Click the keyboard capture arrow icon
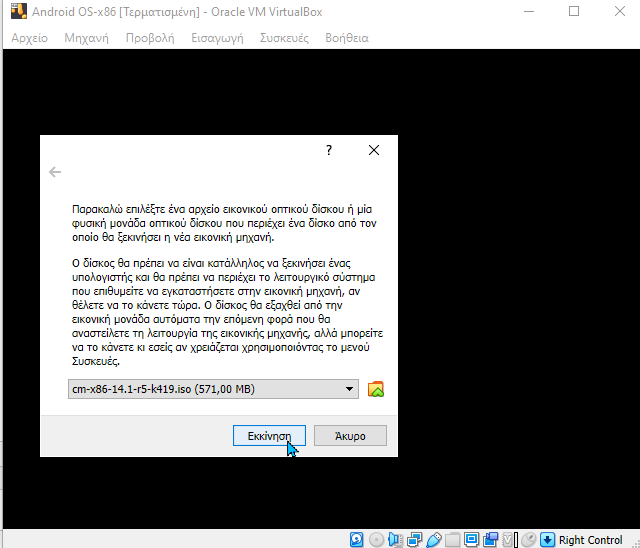Screen dimensions: 640x548 point(547,539)
